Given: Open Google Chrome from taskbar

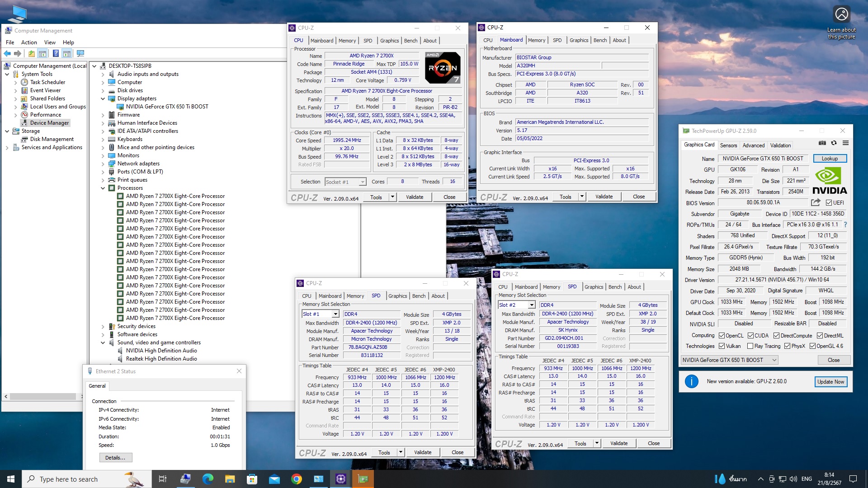Looking at the screenshot, I should pyautogui.click(x=297, y=479).
